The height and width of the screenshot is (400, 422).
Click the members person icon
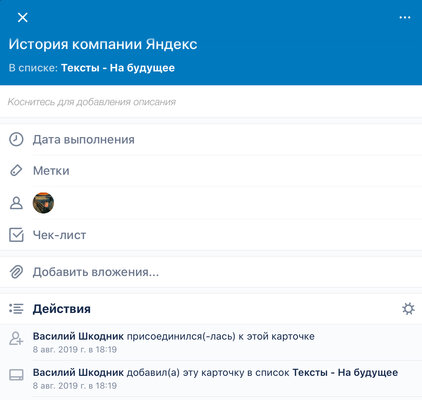(16, 203)
